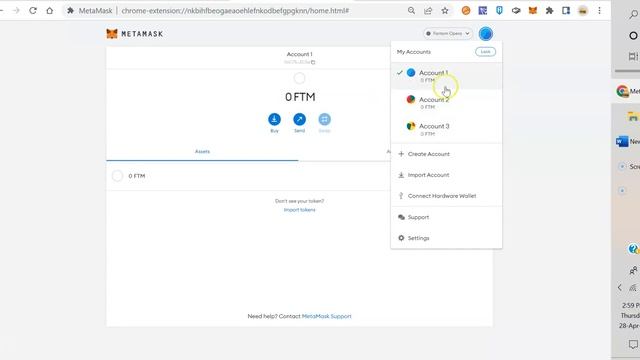Click the gear icon beside Settings
The height and width of the screenshot is (360, 640).
[401, 238]
